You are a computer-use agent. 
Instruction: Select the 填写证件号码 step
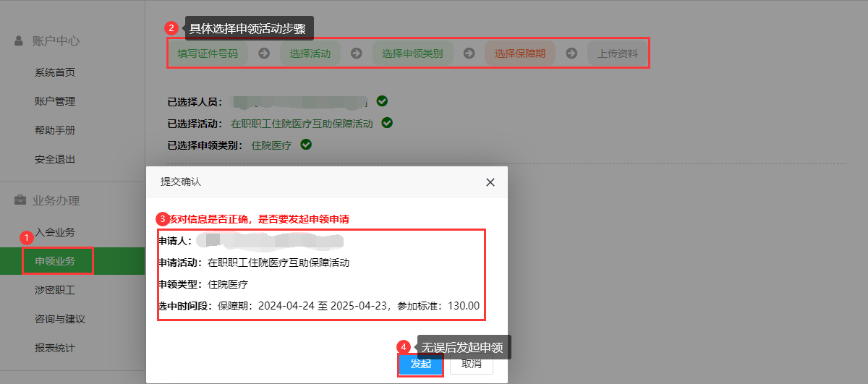click(208, 53)
